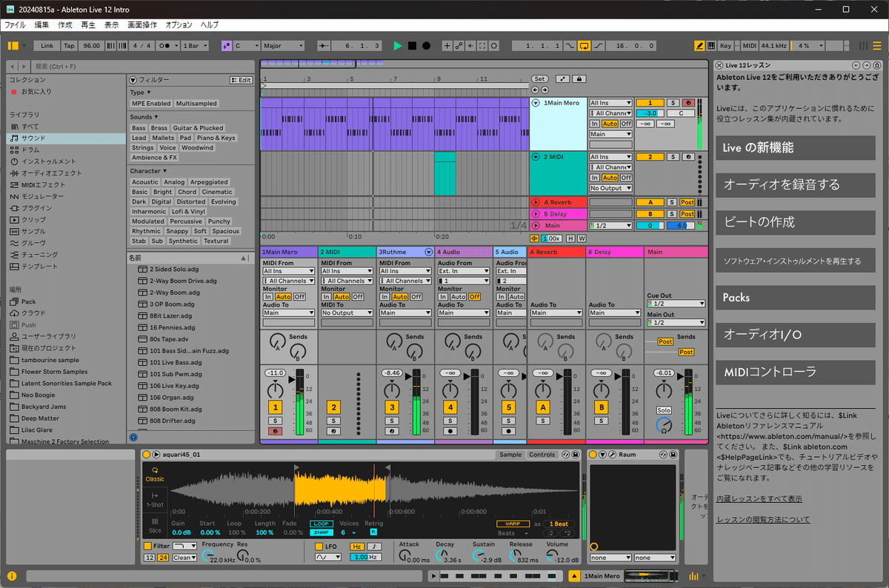Click the Simpler Frequency knob
889x588 pixels.
(x=207, y=555)
